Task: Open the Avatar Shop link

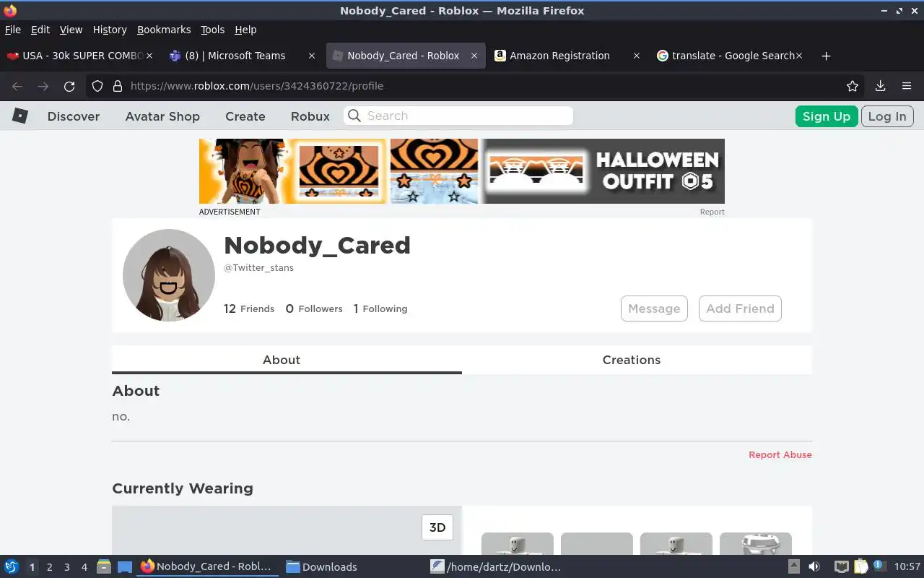Action: click(162, 116)
